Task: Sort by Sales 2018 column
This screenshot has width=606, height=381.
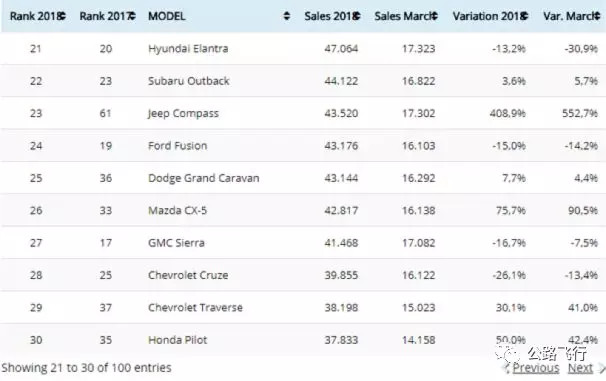Action: (332, 16)
